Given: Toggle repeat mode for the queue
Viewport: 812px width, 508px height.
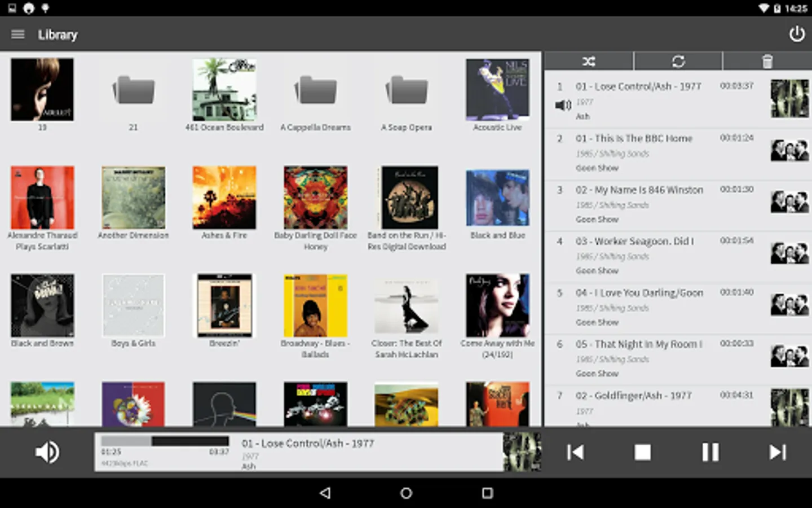Looking at the screenshot, I should coord(678,61).
